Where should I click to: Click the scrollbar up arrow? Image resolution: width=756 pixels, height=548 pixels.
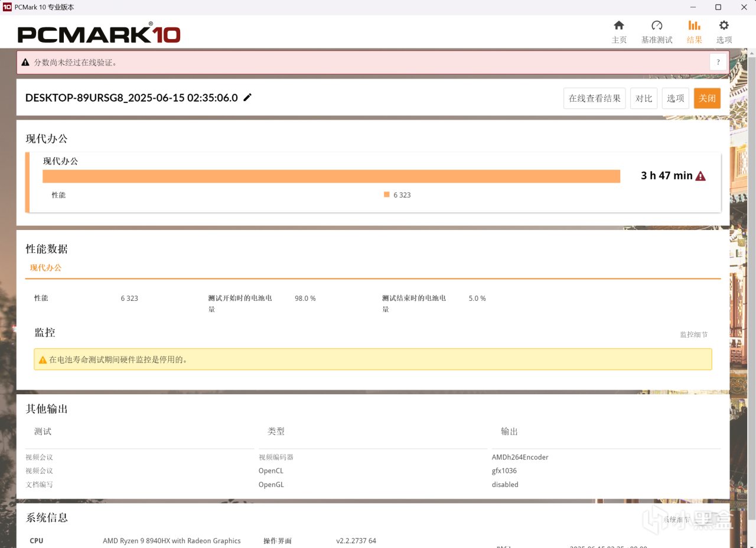pyautogui.click(x=751, y=53)
